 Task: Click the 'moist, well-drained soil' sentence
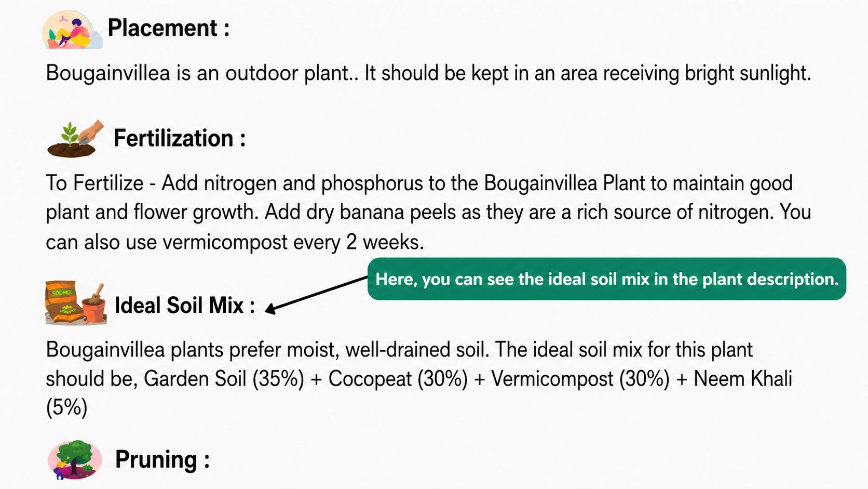pos(267,350)
